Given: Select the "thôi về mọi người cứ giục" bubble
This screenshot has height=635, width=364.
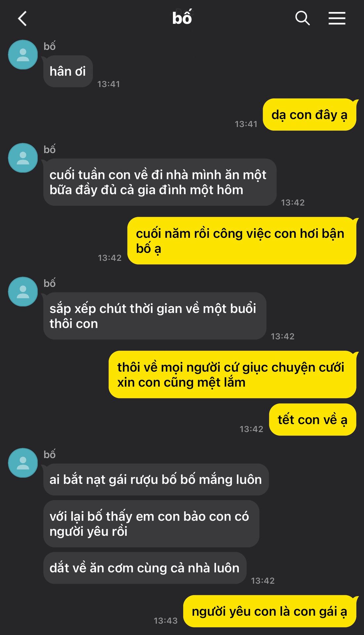Looking at the screenshot, I should (x=232, y=374).
